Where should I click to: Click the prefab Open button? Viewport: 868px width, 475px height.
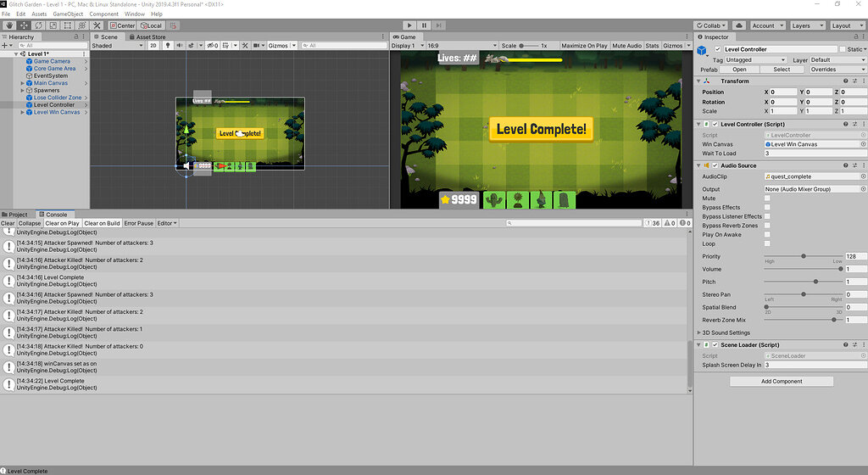pyautogui.click(x=739, y=70)
